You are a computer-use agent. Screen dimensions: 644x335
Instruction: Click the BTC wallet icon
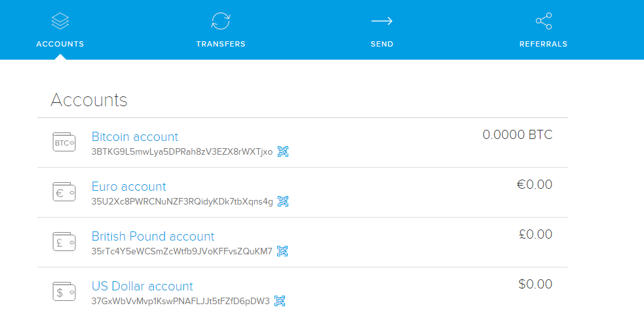(64, 142)
